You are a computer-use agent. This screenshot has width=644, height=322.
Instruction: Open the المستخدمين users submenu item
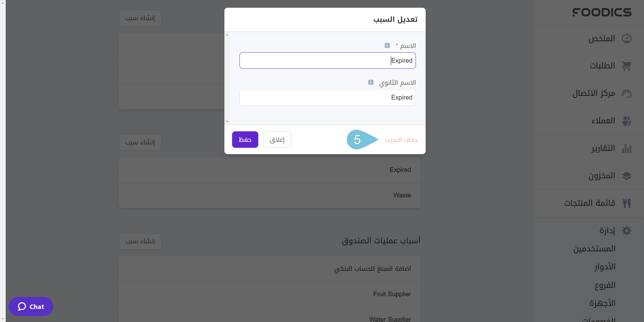point(594,249)
